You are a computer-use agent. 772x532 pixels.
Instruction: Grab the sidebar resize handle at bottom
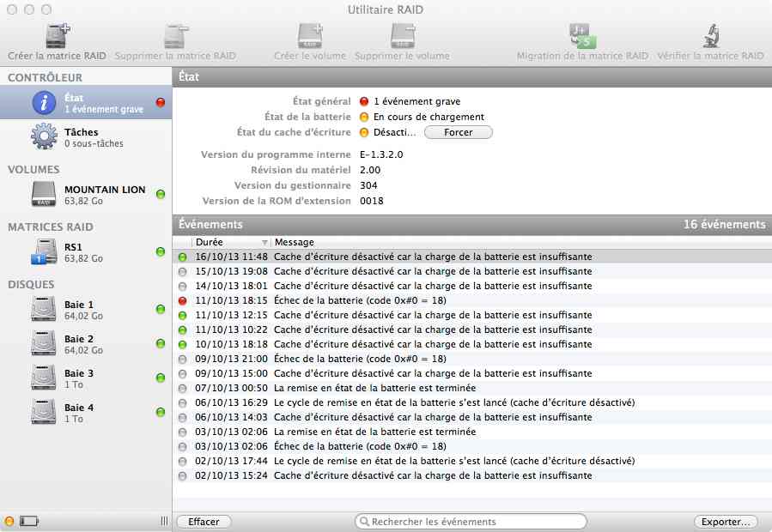[164, 521]
